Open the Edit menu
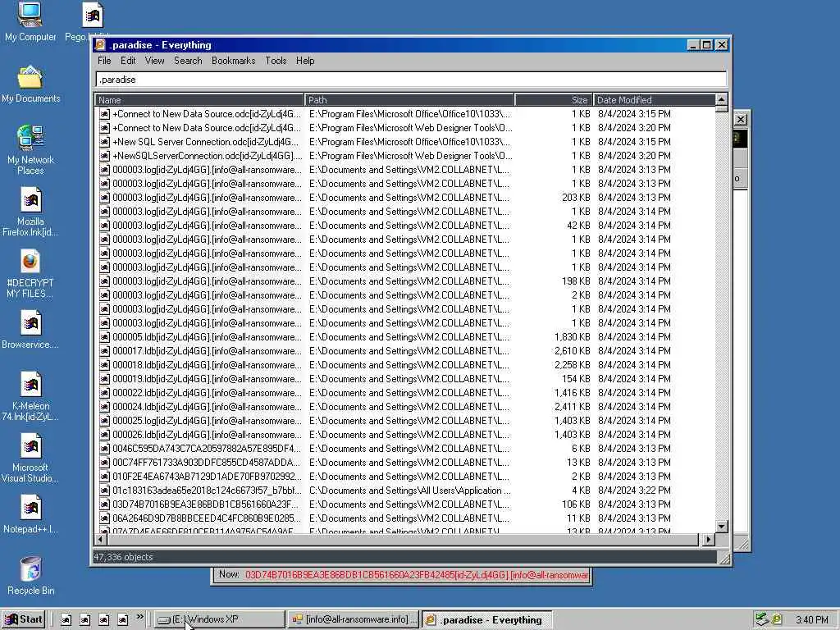 point(128,61)
